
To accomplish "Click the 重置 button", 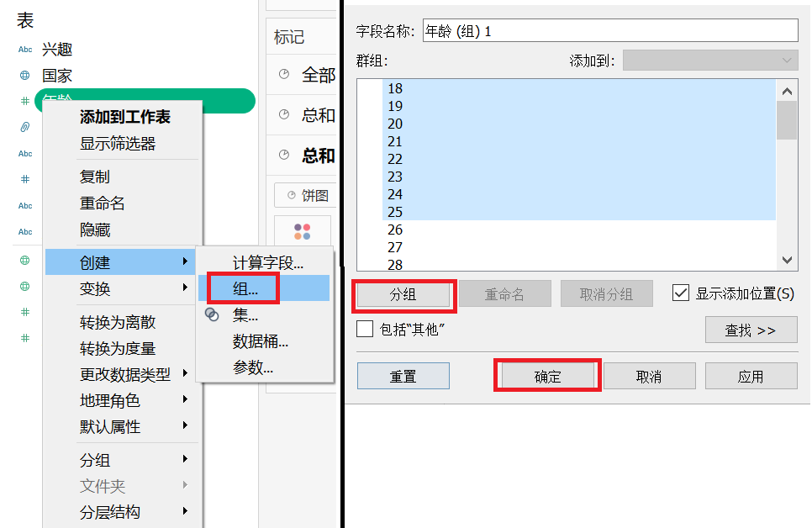I will 403,376.
